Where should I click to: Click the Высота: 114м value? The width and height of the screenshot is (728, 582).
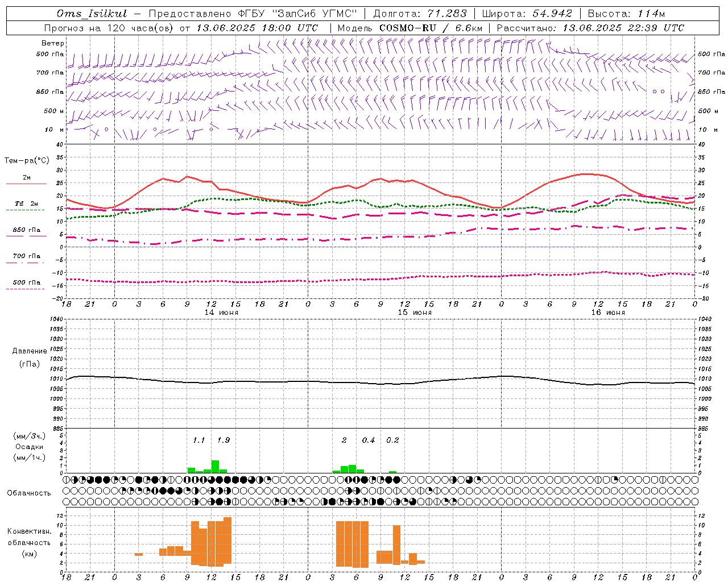click(x=626, y=14)
